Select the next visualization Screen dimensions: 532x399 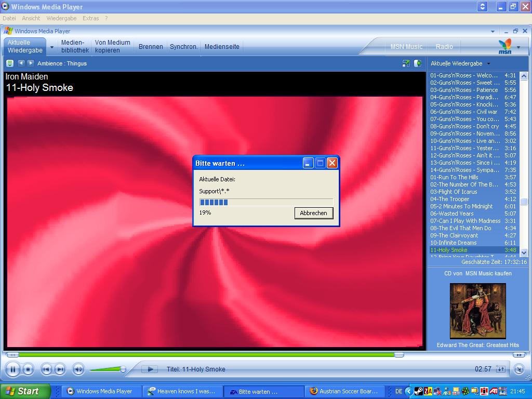(x=31, y=63)
